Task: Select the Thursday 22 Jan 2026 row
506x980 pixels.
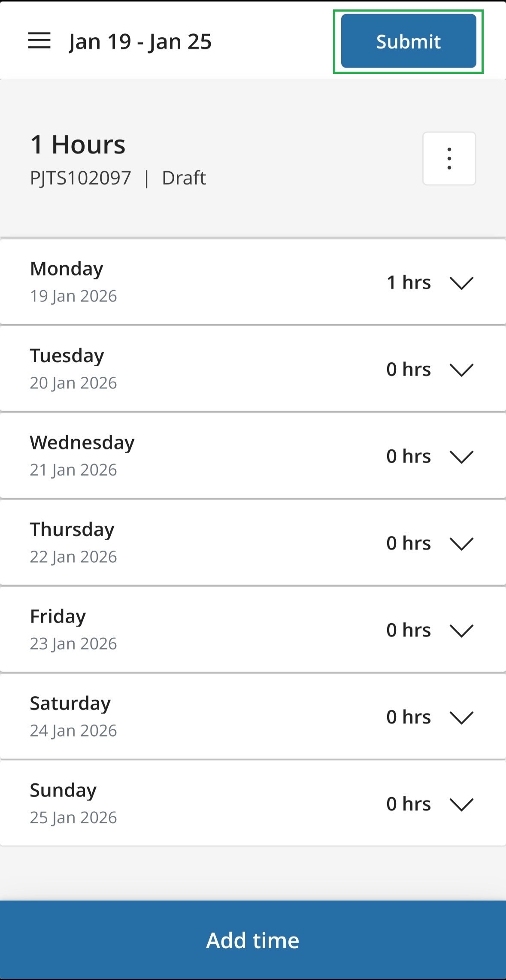Action: 193,543
